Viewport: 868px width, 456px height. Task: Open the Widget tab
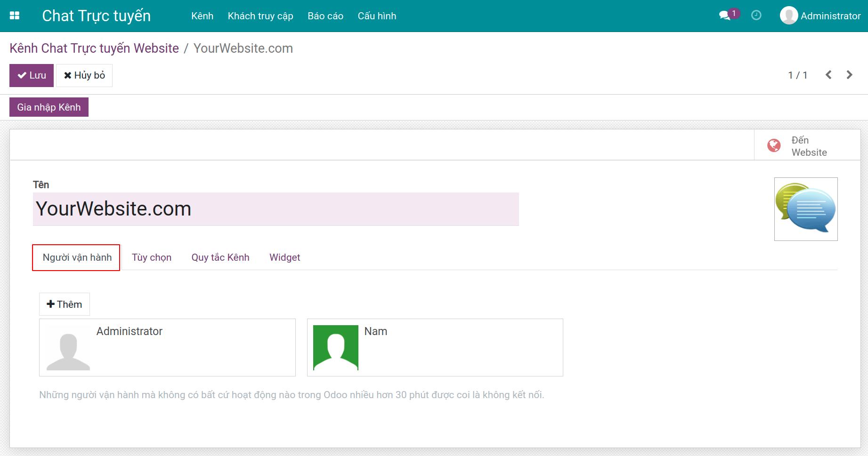tap(284, 257)
